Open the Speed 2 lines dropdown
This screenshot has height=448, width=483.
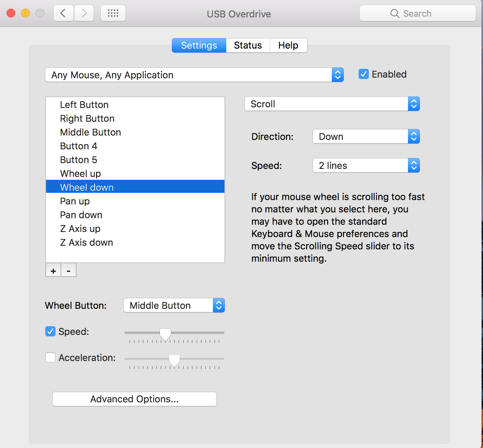pos(366,165)
